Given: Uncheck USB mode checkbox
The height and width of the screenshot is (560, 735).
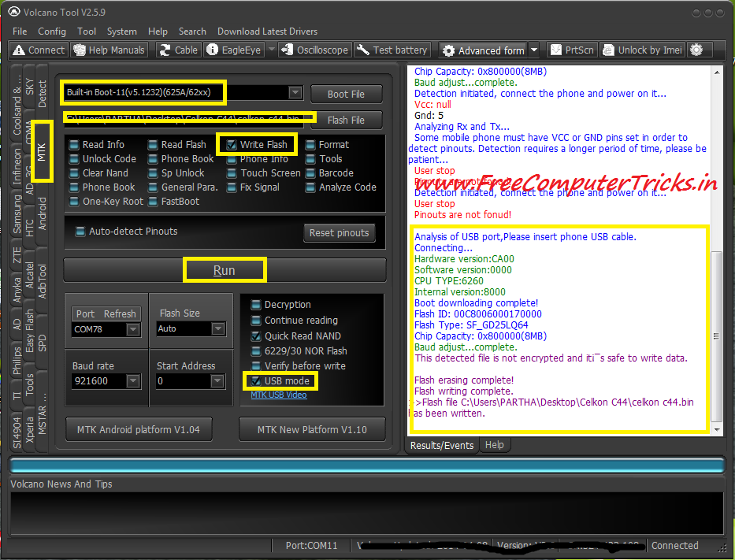Looking at the screenshot, I should click(x=256, y=381).
